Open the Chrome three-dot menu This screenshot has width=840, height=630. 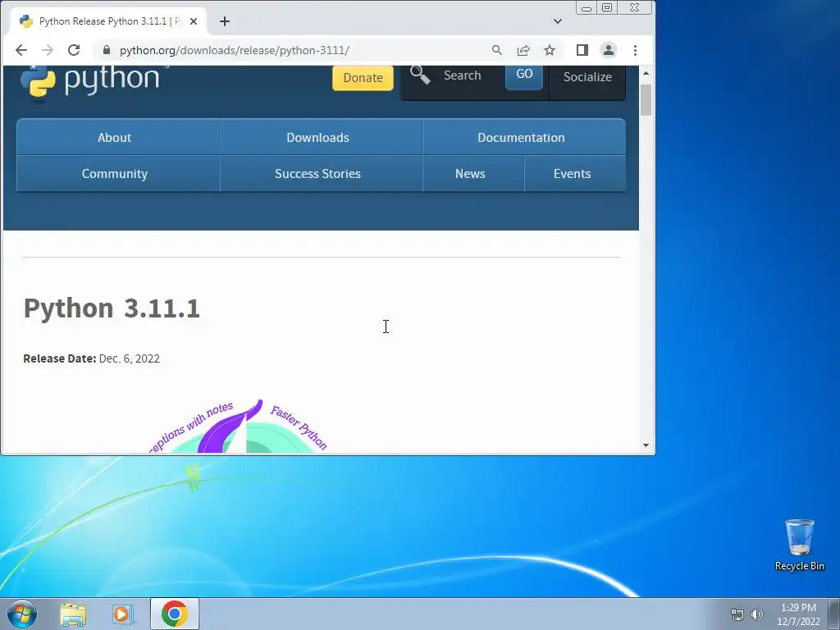point(636,50)
